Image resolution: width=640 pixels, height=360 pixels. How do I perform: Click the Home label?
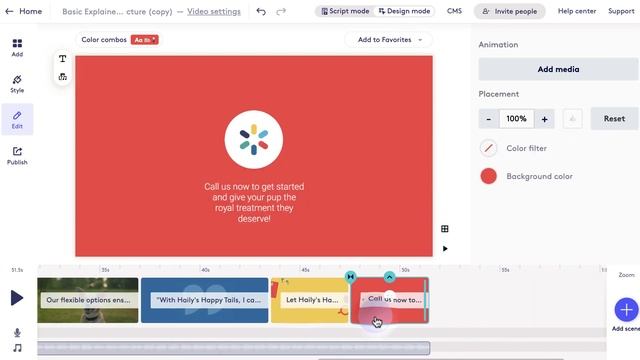(31, 11)
